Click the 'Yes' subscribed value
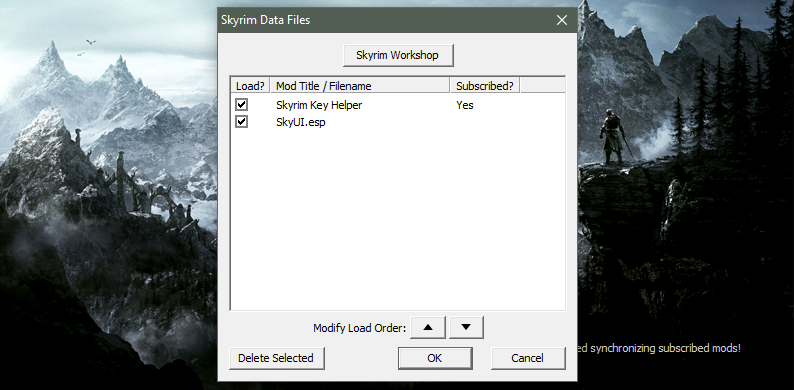795x390 pixels. pyautogui.click(x=464, y=105)
